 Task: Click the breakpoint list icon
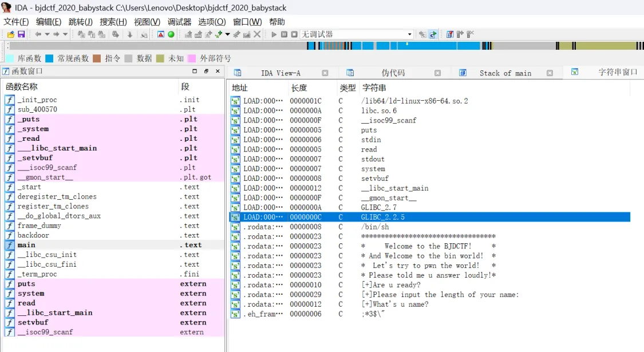pos(450,34)
